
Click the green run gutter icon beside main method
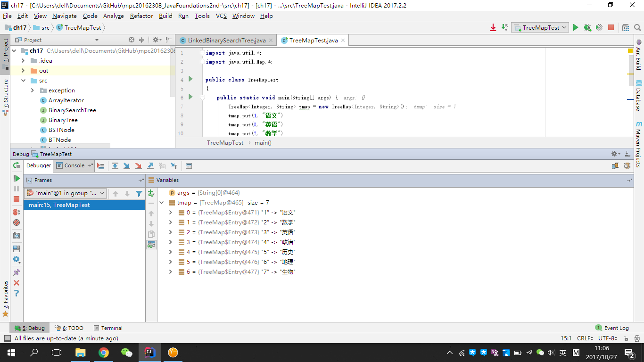(x=190, y=97)
